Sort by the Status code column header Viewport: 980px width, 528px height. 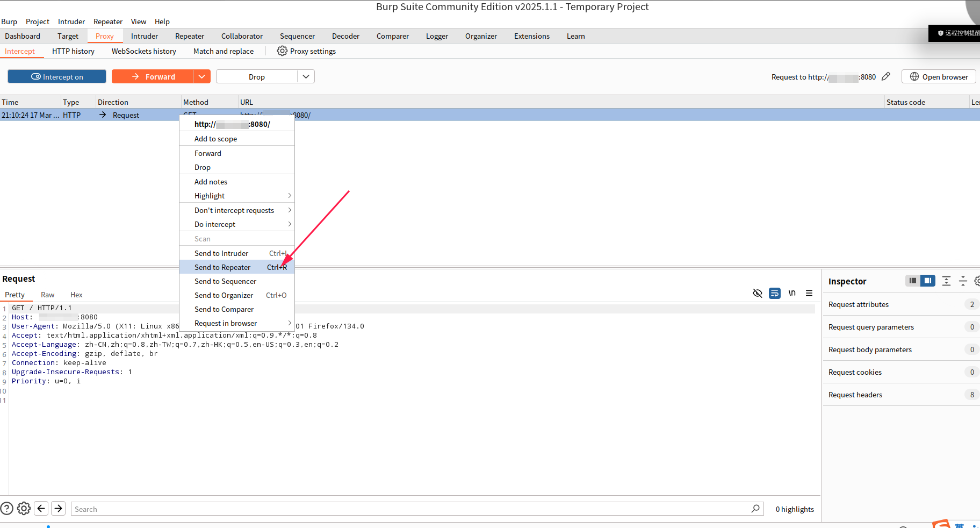tap(926, 102)
